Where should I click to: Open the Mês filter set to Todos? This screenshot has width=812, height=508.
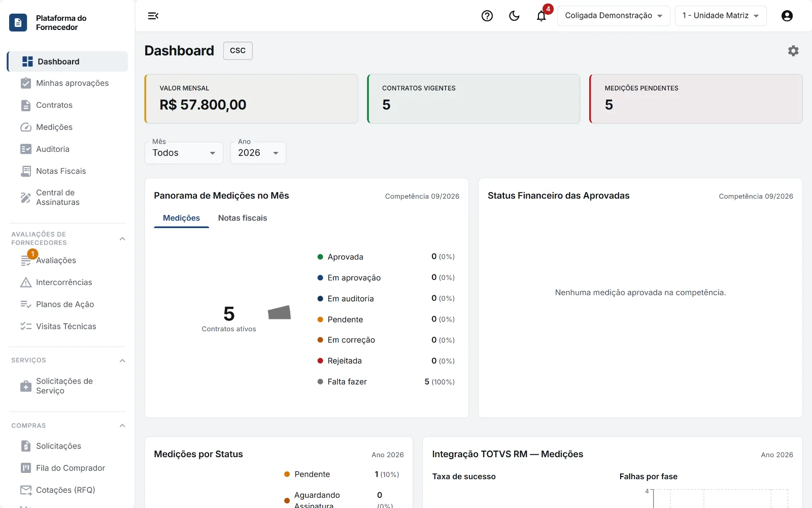point(184,153)
